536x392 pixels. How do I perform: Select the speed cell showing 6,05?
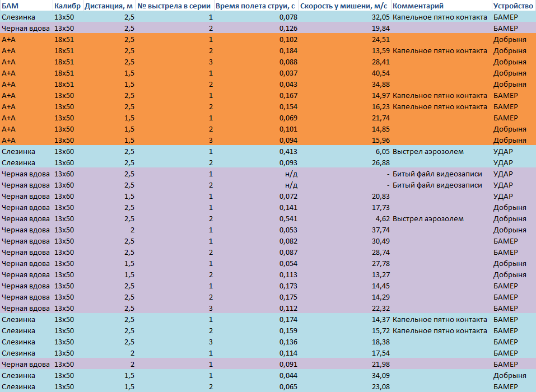point(382,152)
